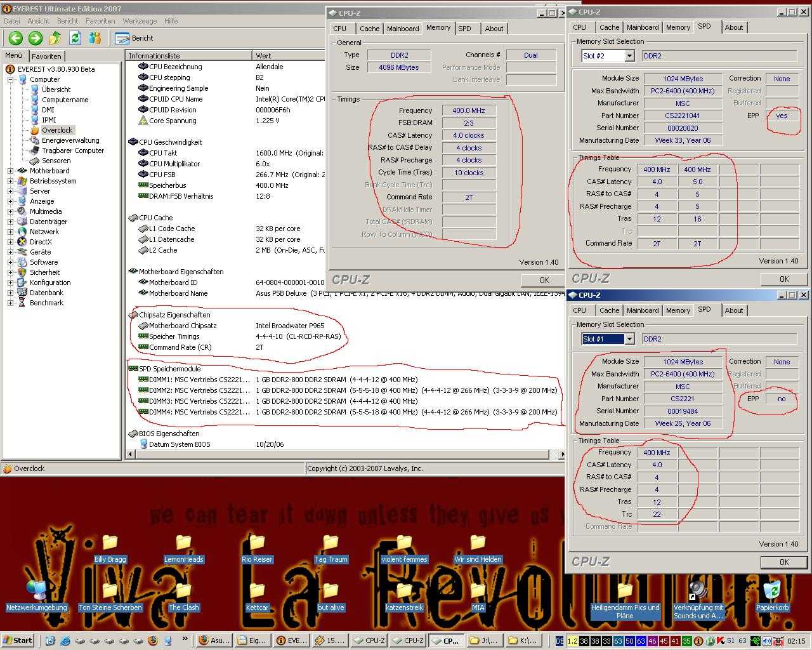Open Mainboard tab in CPU-Z Memory window
Screen dimensions: 812x650
[403, 29]
